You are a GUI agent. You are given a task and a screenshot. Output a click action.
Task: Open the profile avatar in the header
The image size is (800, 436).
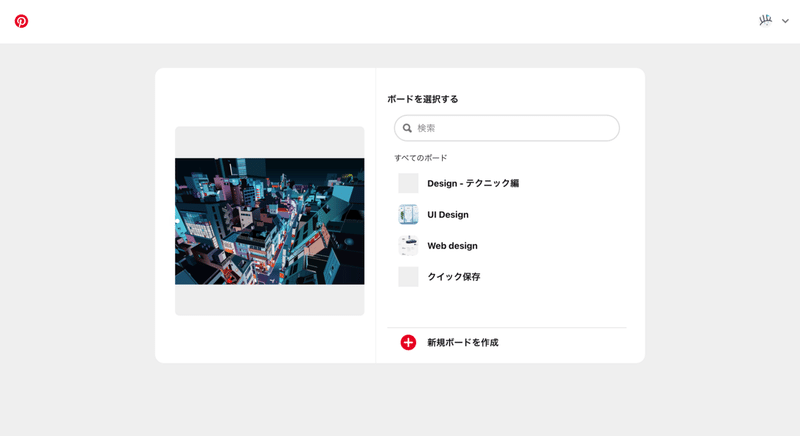tap(765, 20)
